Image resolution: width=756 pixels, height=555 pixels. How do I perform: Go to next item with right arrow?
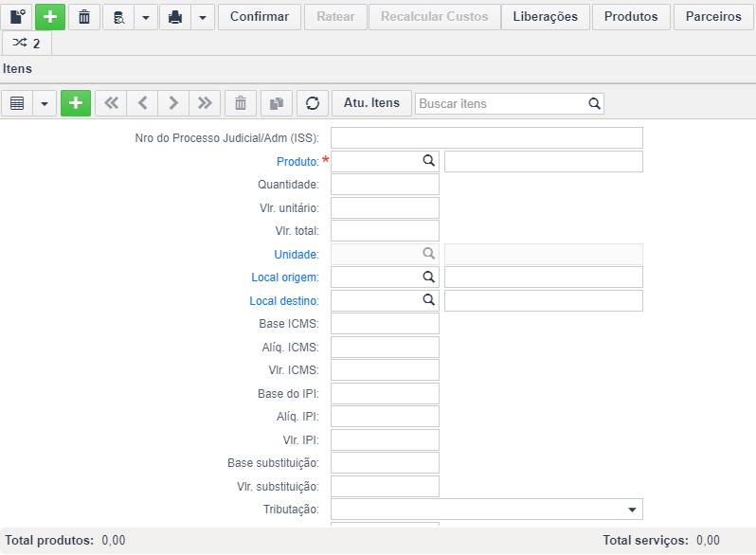173,103
